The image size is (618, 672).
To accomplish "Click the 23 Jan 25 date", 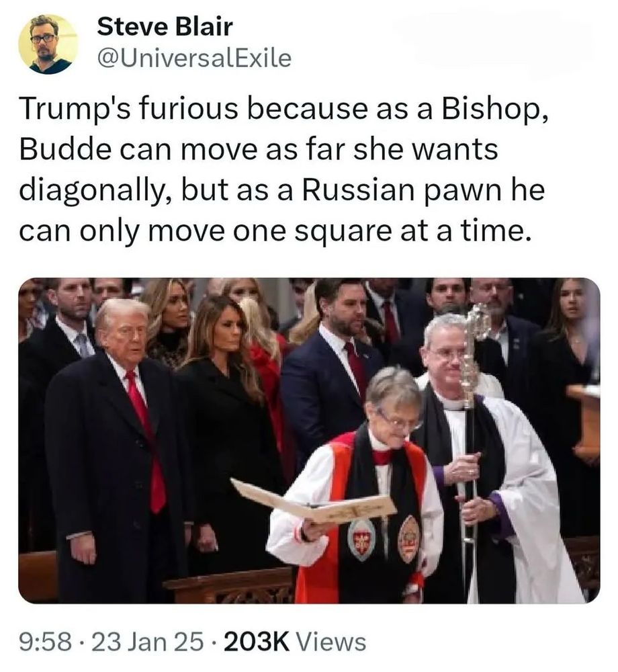I will 147,642.
